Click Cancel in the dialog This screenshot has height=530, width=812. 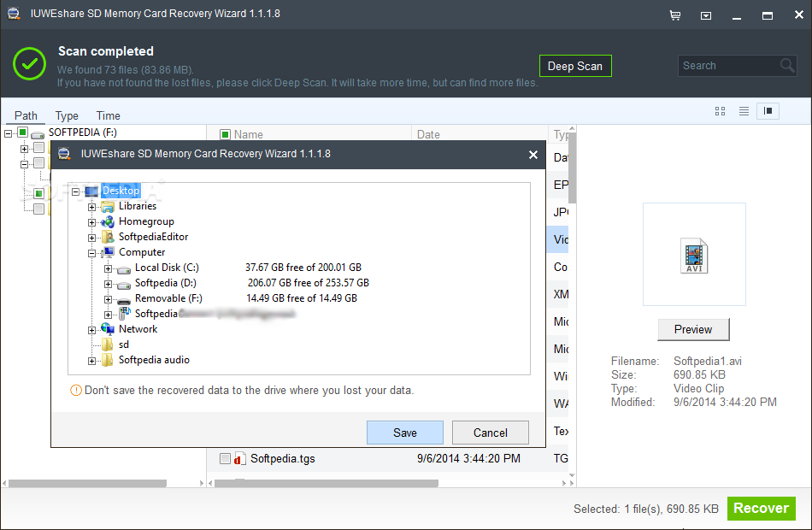click(491, 433)
